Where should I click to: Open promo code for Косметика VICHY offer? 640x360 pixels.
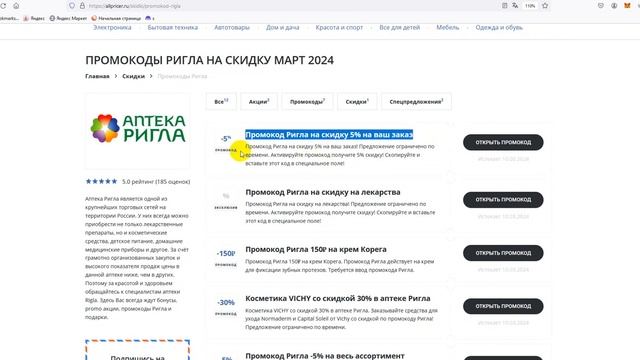pyautogui.click(x=503, y=306)
